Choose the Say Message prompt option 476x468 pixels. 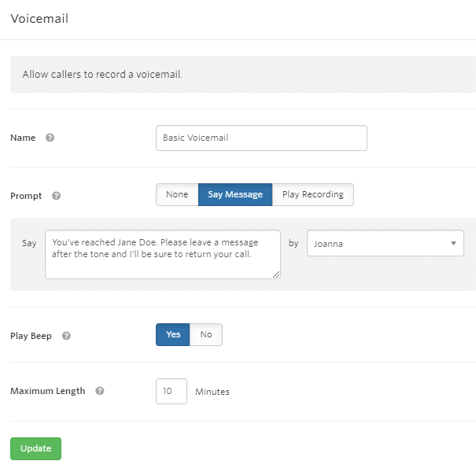click(235, 194)
